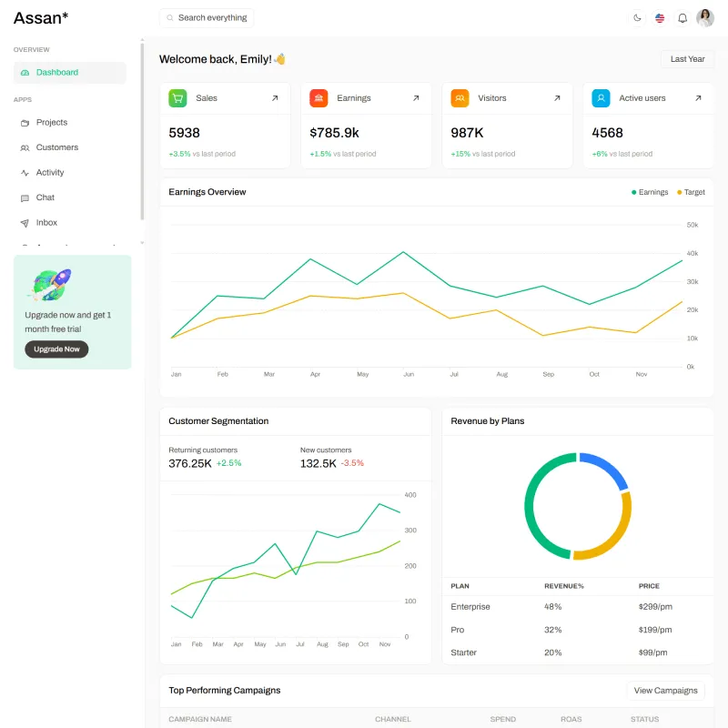Click the red Earnings bank icon
The height and width of the screenshot is (728, 728).
click(x=318, y=98)
